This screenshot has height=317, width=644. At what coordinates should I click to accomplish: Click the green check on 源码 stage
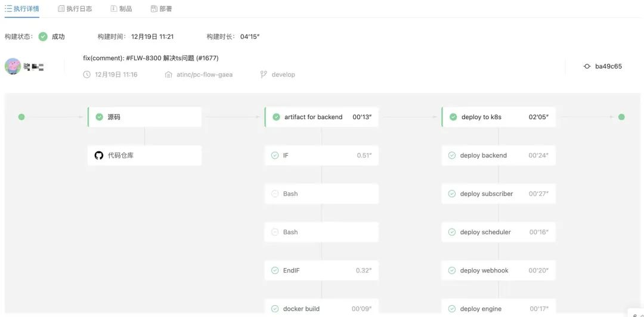click(100, 117)
